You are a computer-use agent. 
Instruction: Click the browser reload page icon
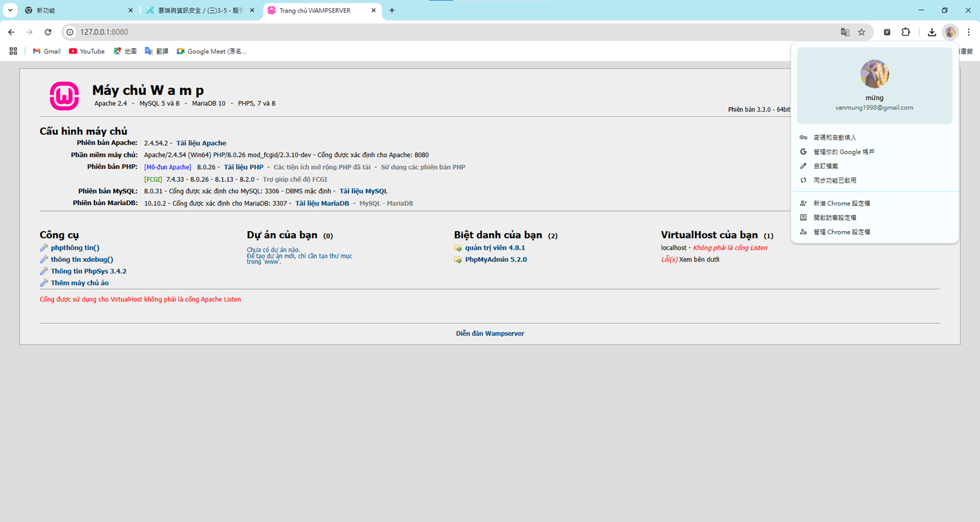pyautogui.click(x=48, y=32)
